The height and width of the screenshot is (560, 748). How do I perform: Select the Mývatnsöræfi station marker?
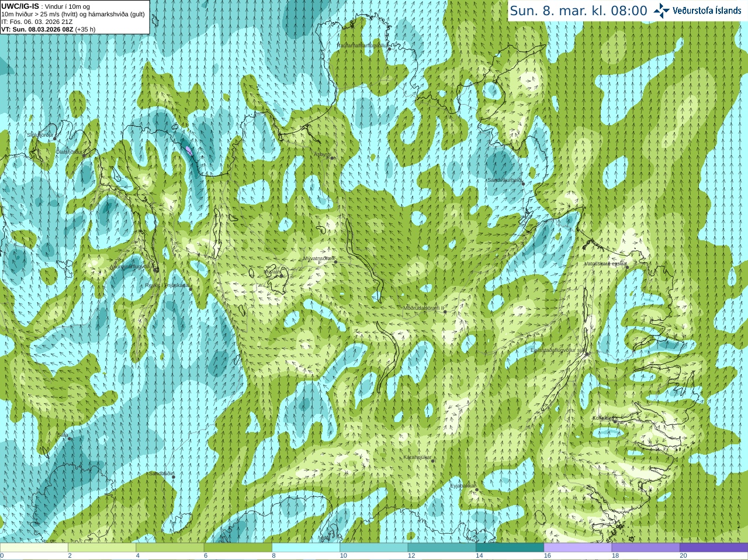(335, 261)
